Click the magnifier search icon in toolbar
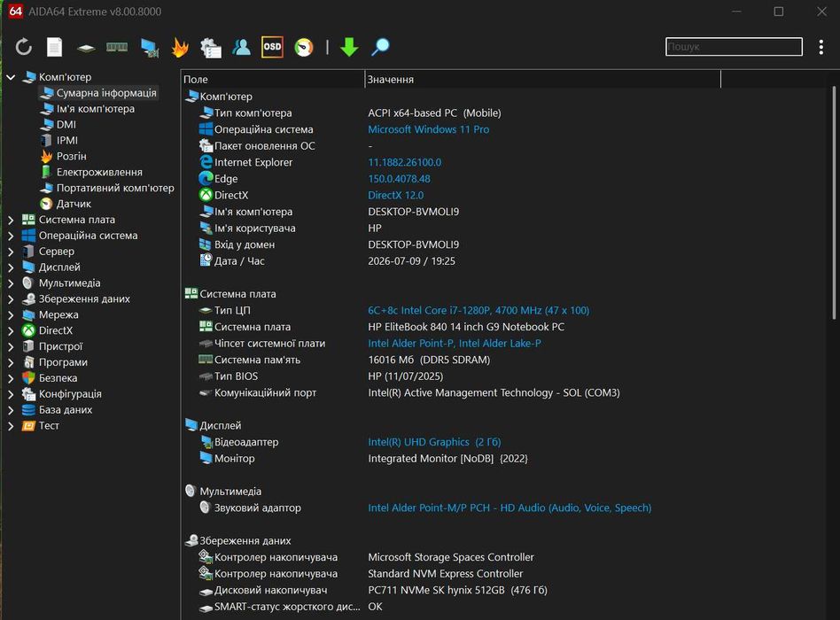840x620 pixels. [380, 47]
